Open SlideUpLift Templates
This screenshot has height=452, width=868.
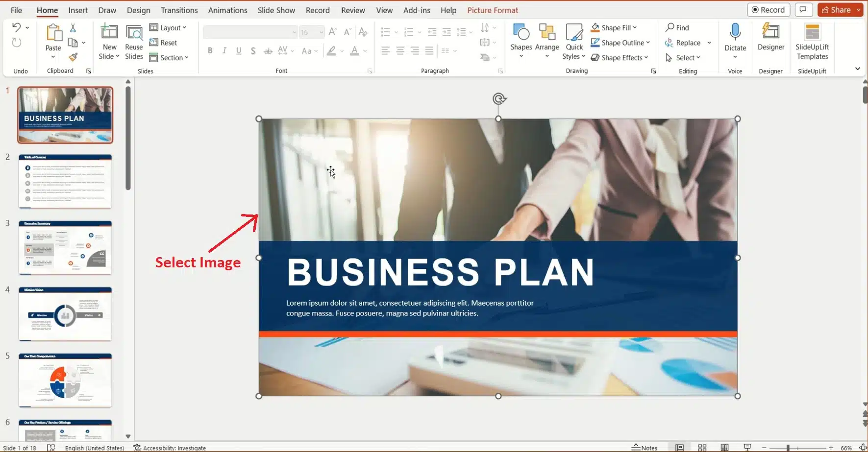coord(812,42)
